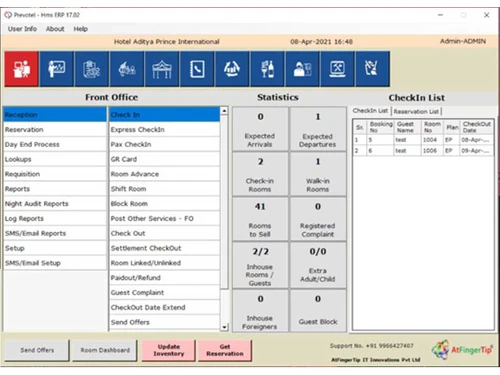Select Pax CheckIn option
The height and width of the screenshot is (375, 500).
point(164,144)
